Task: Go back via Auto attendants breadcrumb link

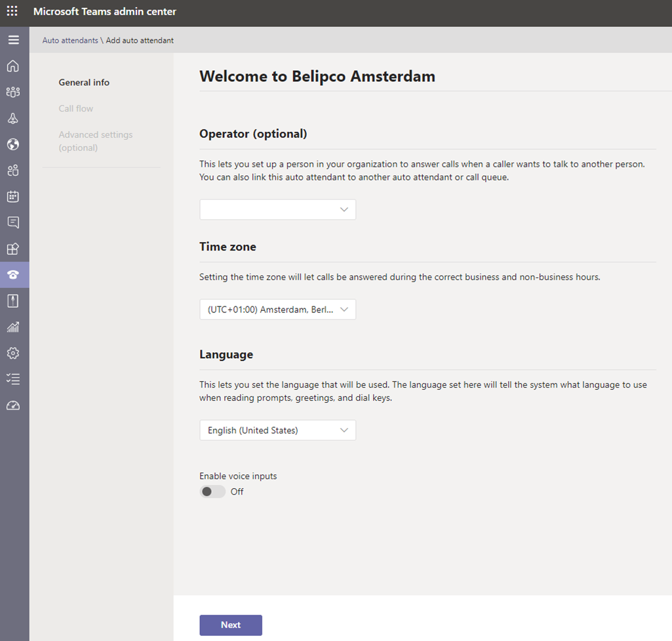Action: pos(70,41)
